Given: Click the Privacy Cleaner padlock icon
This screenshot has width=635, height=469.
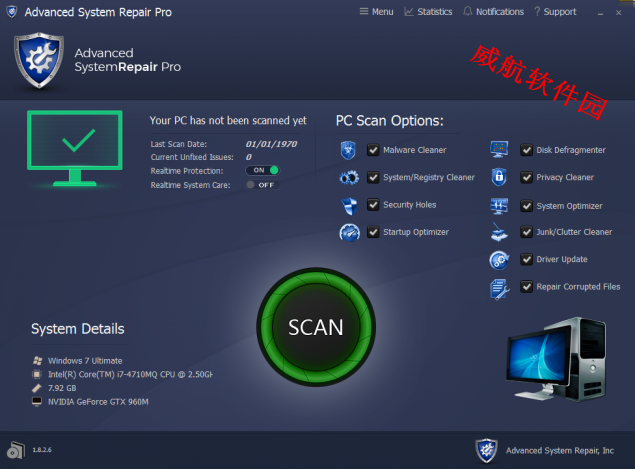Looking at the screenshot, I should pyautogui.click(x=499, y=177).
